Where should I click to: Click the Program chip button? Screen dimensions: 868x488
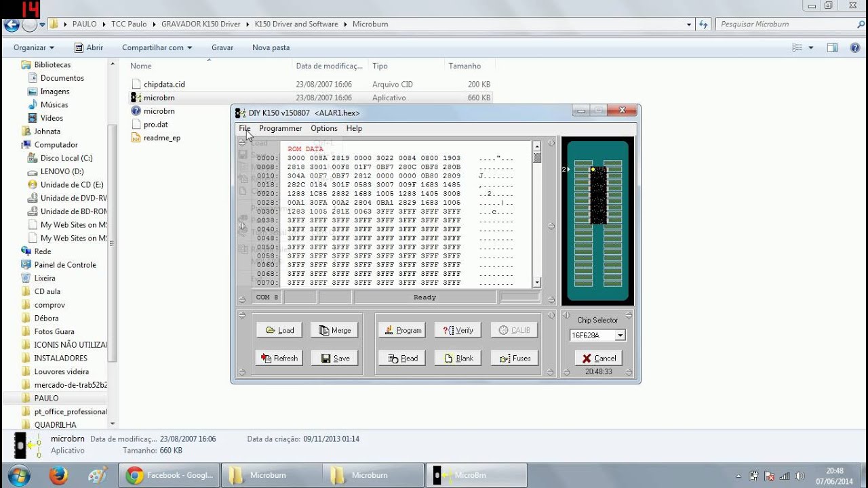pos(402,330)
